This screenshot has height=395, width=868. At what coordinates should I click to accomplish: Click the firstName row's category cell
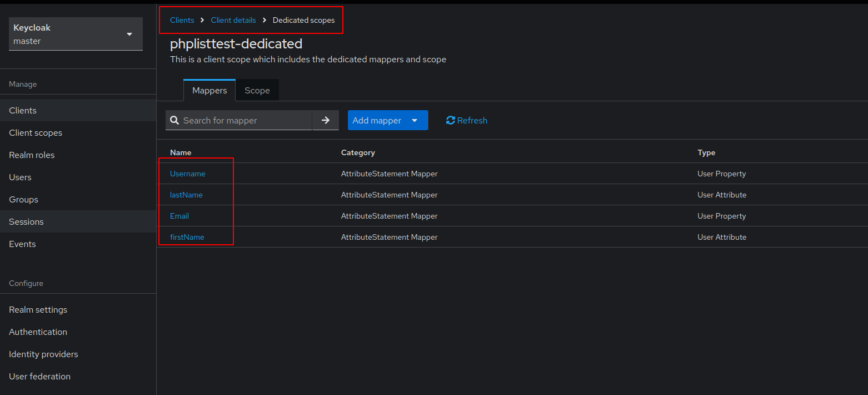point(390,237)
